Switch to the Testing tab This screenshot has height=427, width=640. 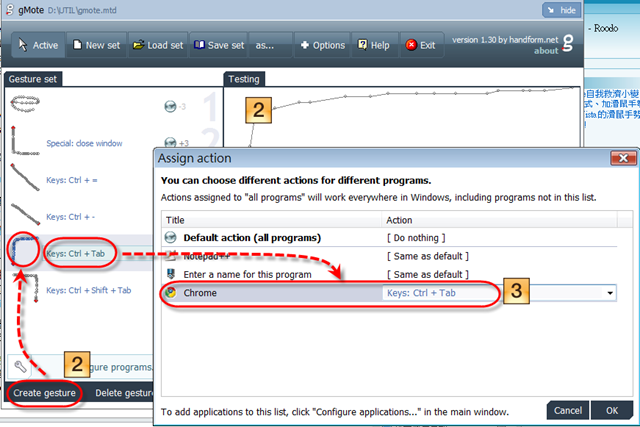[244, 79]
